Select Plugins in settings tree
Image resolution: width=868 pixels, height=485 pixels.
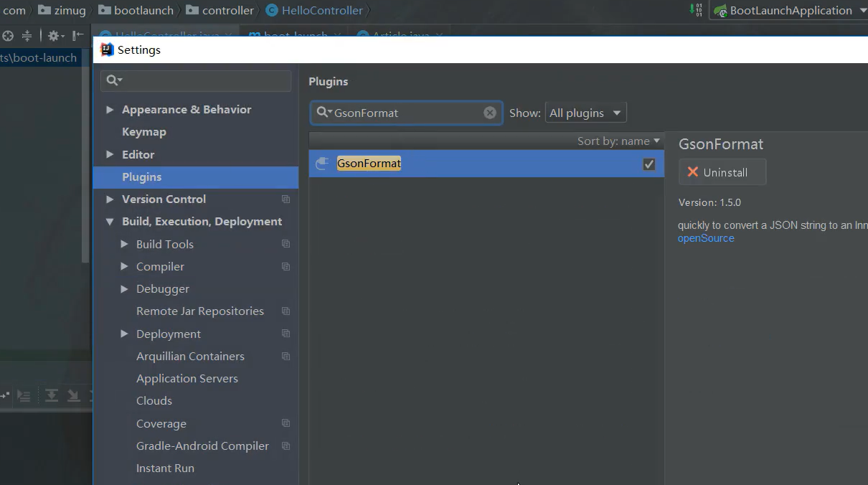tap(196, 177)
